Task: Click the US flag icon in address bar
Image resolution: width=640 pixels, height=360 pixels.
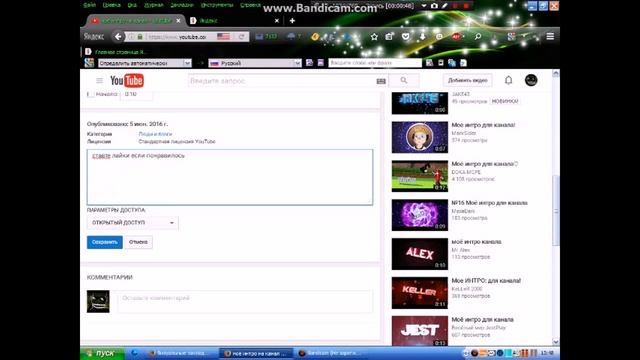Action: 223,37
